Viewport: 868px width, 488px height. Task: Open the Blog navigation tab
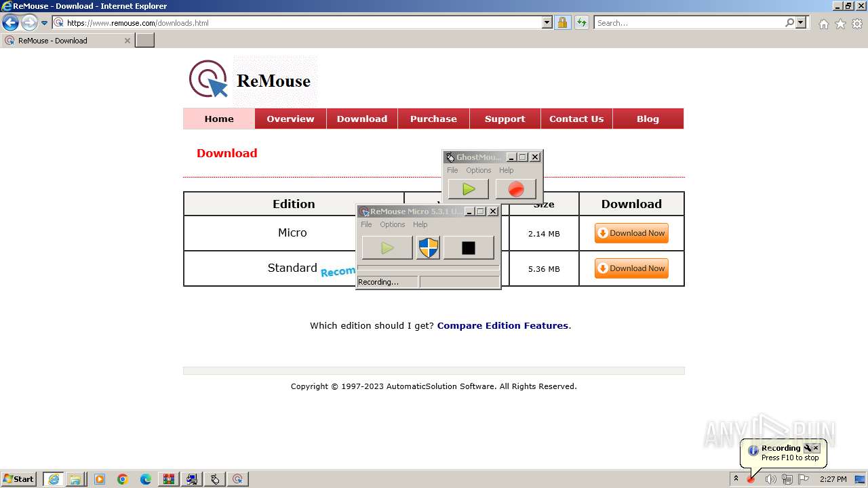point(648,119)
